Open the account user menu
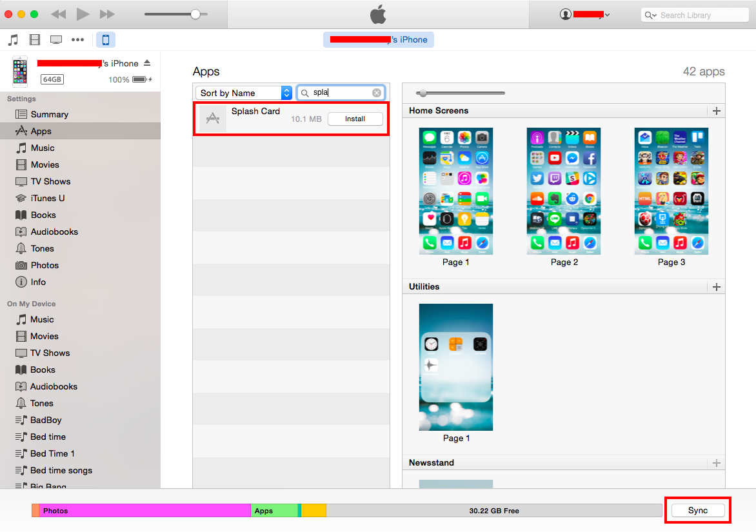This screenshot has height=532, width=756. click(585, 14)
